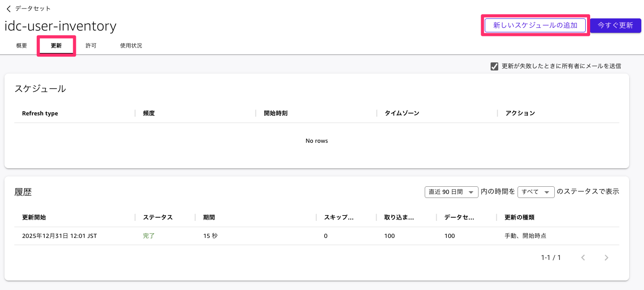Switch to the 概要 tab
Image resolution: width=644 pixels, height=290 pixels.
pyautogui.click(x=21, y=45)
